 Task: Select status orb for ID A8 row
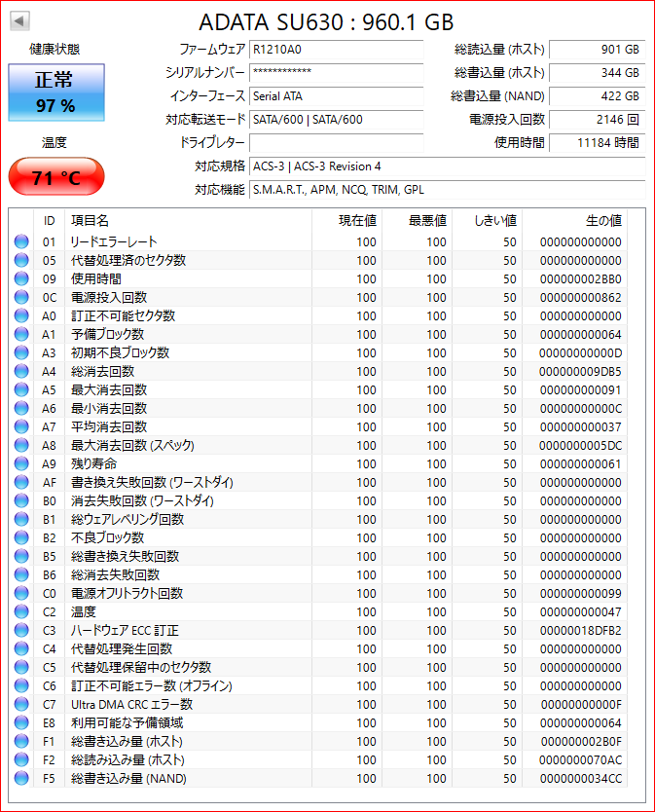click(x=21, y=445)
